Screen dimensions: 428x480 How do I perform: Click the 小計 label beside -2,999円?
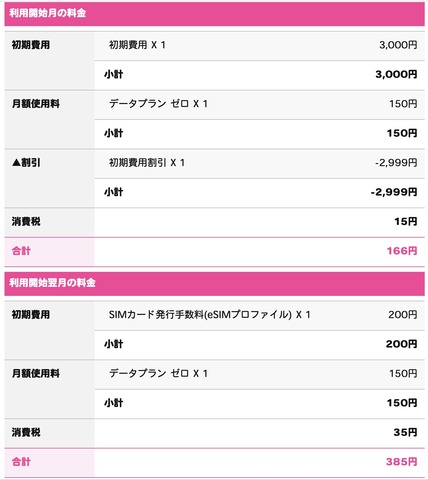tap(113, 192)
